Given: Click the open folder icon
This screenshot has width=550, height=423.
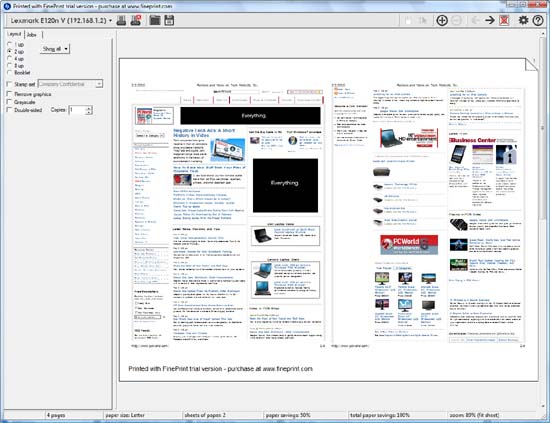Looking at the screenshot, I should pyautogui.click(x=155, y=20).
